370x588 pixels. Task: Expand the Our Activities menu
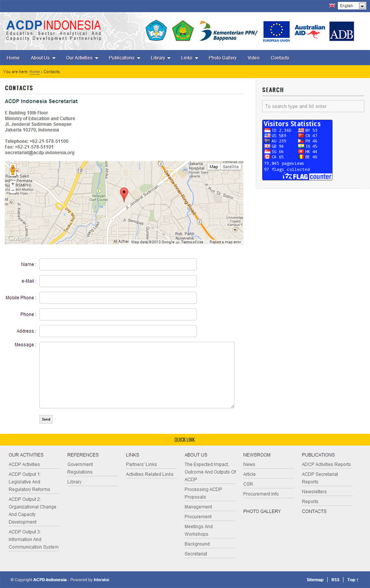82,58
